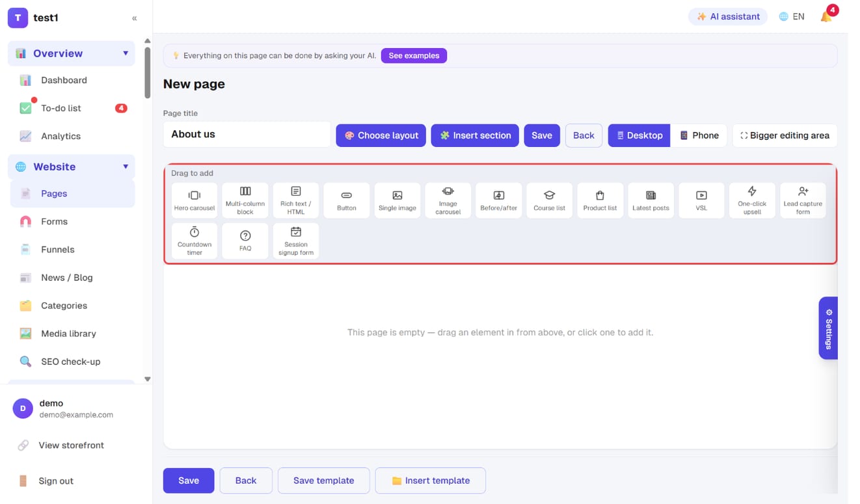Open Analytics in sidebar
Screen dimensions: 860x504
coord(73,136)
